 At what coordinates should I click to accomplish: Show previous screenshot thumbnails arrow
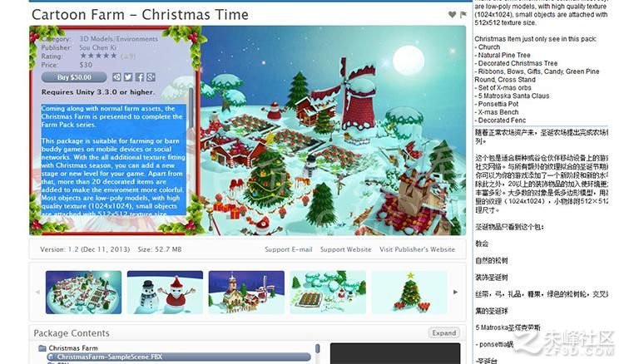click(x=37, y=292)
